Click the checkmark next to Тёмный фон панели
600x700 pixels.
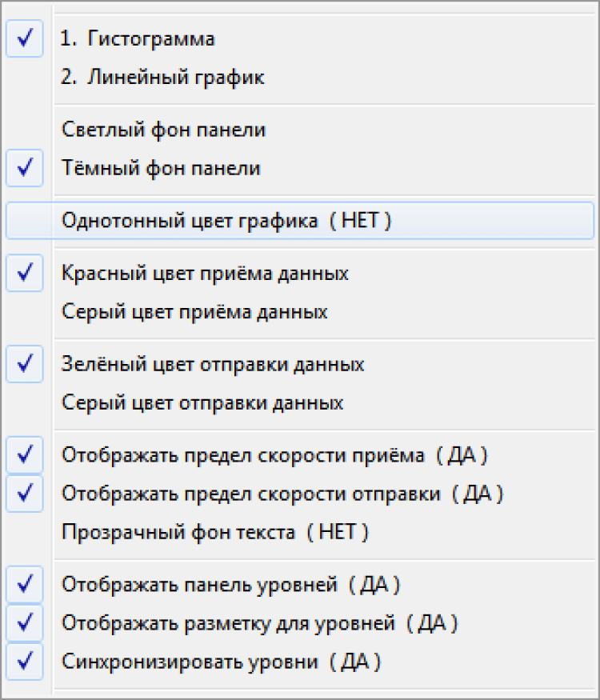point(25,169)
